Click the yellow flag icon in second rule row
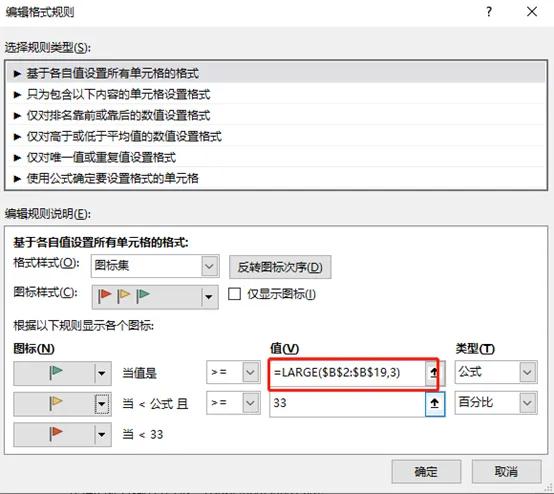554x494 pixels. click(x=56, y=403)
